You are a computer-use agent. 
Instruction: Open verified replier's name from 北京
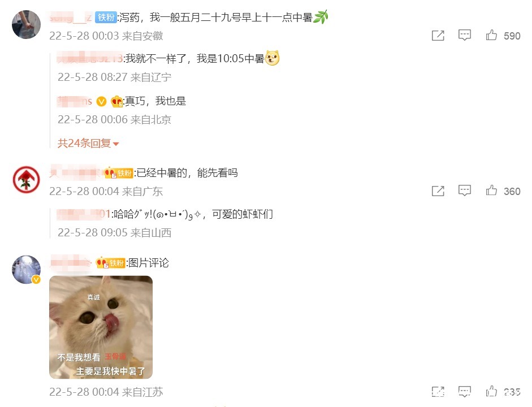(75, 101)
